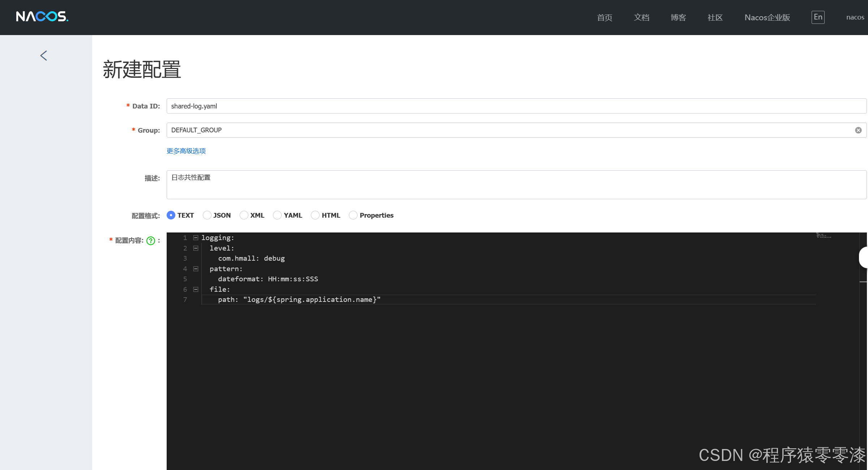Click the 更多高级选项 link
Viewport: 868px width, 470px height.
point(186,151)
